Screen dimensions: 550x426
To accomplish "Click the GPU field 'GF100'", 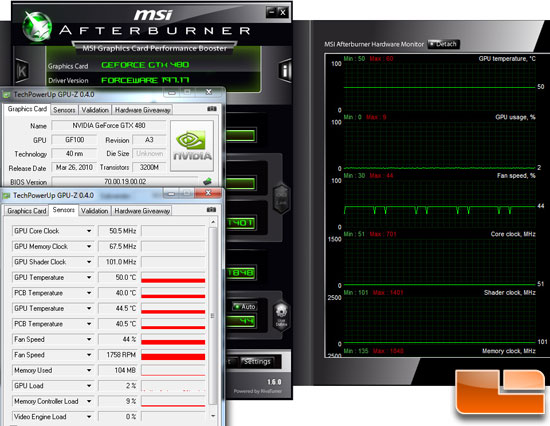I will (x=74, y=140).
